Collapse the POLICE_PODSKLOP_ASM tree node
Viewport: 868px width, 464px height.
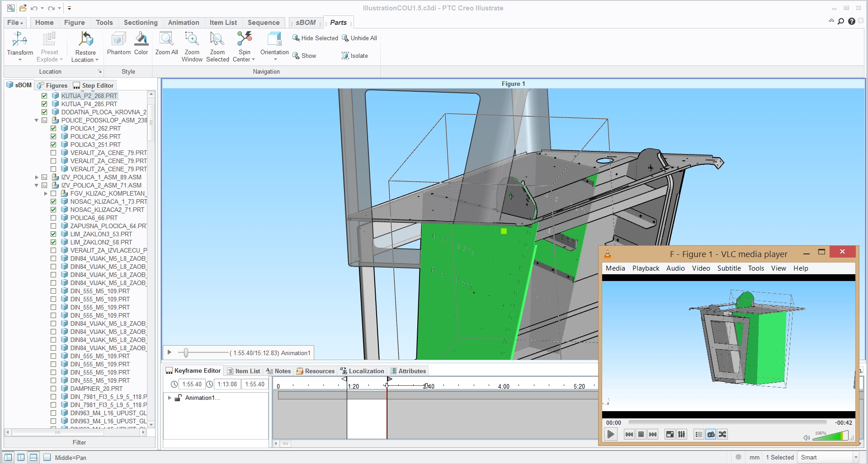pyautogui.click(x=37, y=120)
